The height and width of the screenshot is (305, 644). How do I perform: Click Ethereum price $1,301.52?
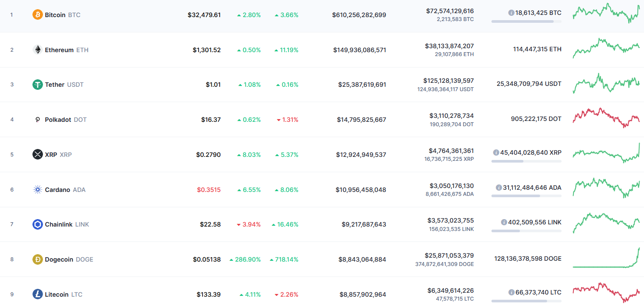pyautogui.click(x=207, y=50)
